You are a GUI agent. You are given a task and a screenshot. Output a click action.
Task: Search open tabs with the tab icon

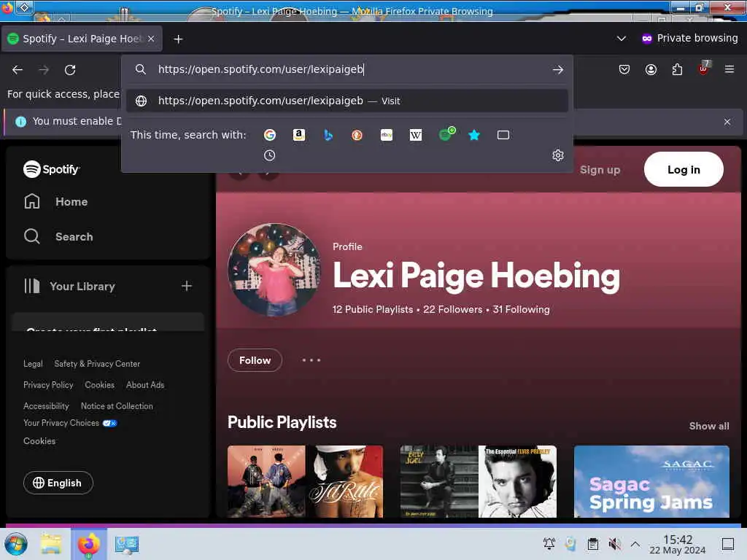point(503,135)
